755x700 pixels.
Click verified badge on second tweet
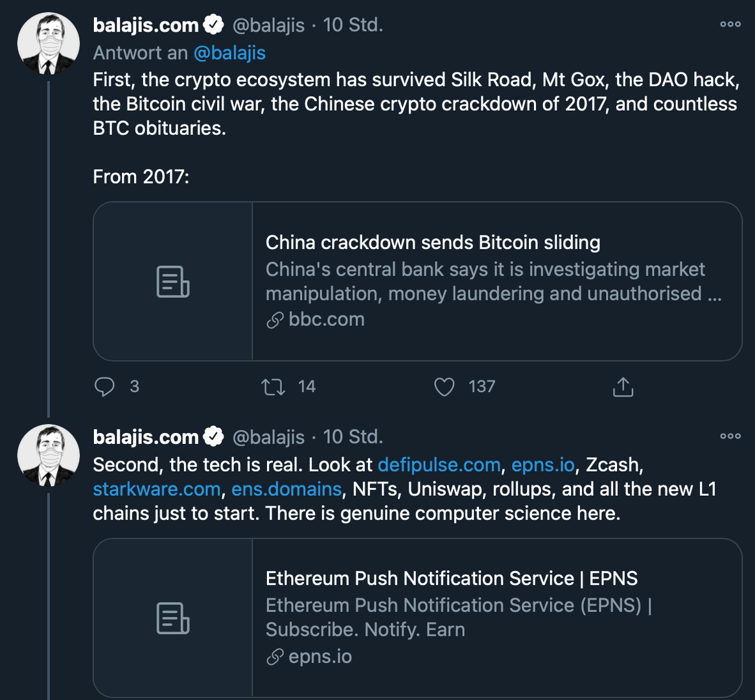[213, 437]
